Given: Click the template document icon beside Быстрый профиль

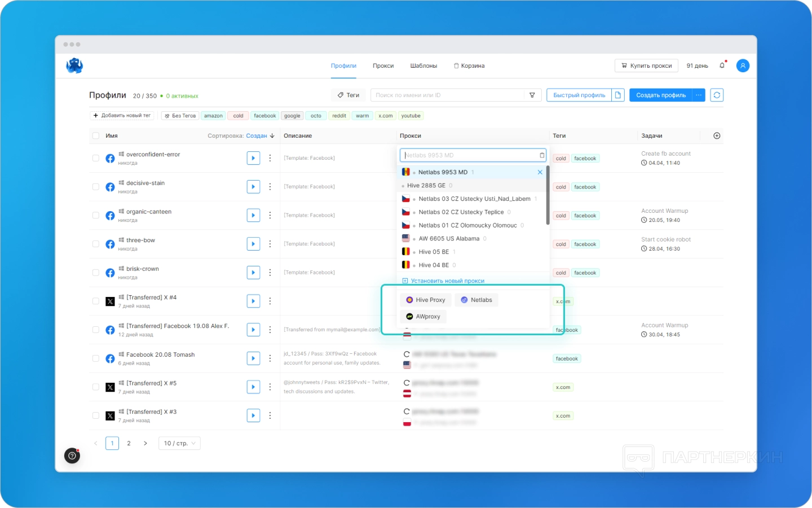Looking at the screenshot, I should click(618, 95).
